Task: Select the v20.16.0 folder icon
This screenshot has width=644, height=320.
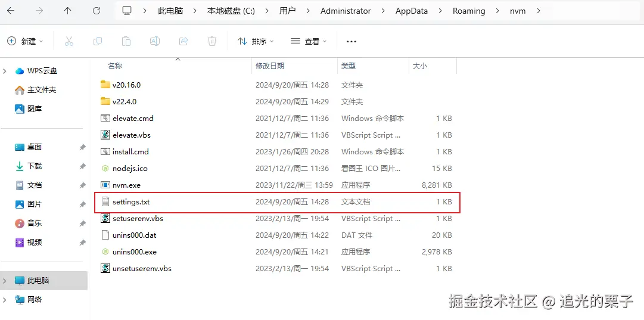Action: [x=105, y=85]
